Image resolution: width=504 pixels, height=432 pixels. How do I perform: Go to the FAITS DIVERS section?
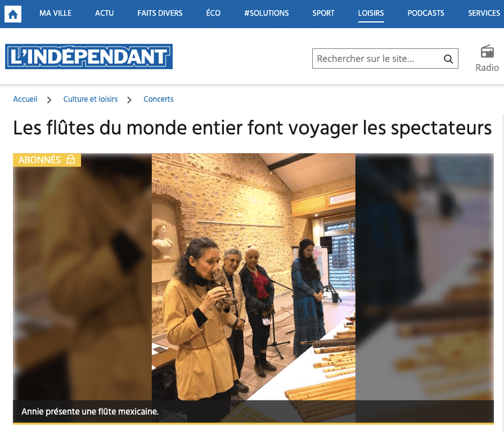pos(160,13)
